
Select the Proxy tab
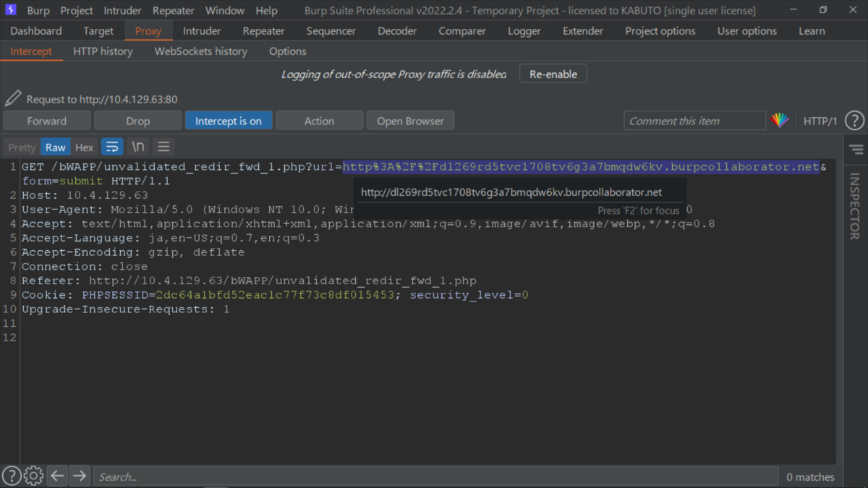click(148, 31)
